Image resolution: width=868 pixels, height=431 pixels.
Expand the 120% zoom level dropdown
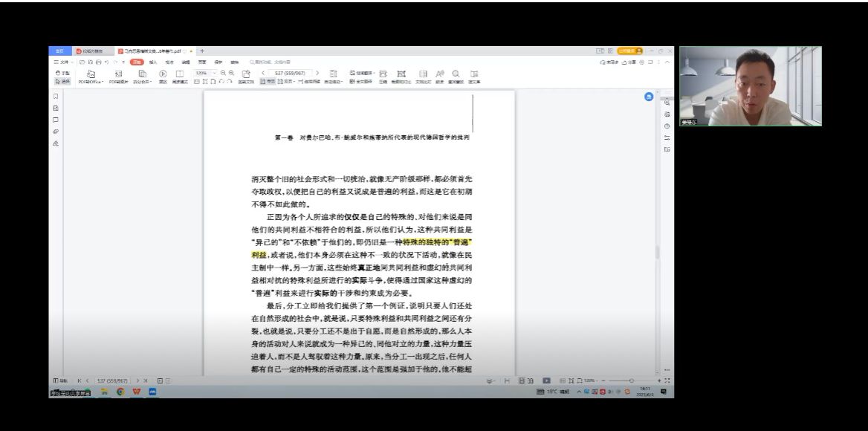(x=214, y=73)
